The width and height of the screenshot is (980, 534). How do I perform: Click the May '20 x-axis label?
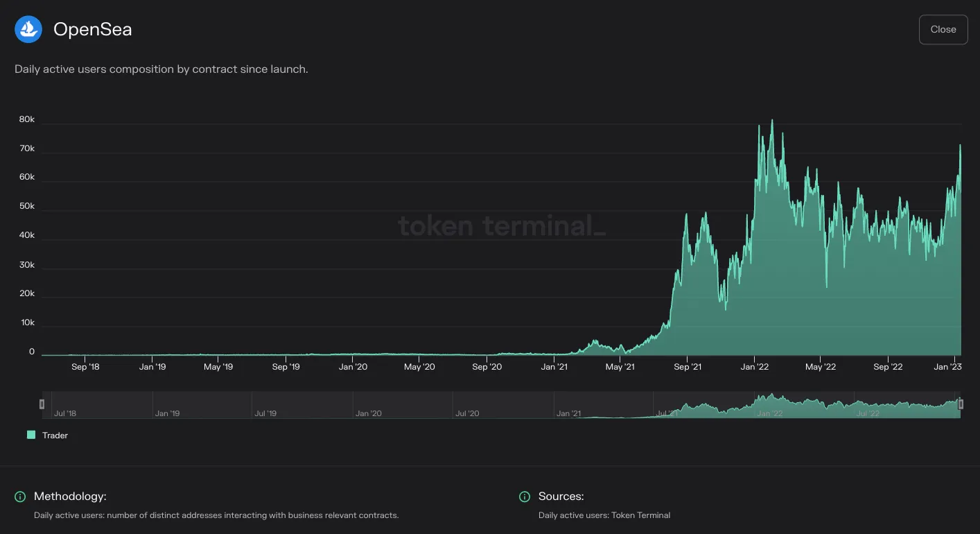click(419, 367)
